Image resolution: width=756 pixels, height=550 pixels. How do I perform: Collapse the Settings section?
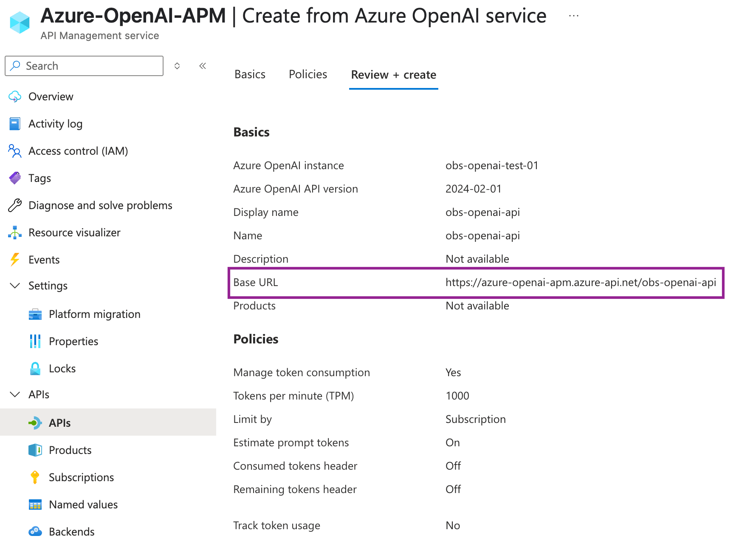15,286
